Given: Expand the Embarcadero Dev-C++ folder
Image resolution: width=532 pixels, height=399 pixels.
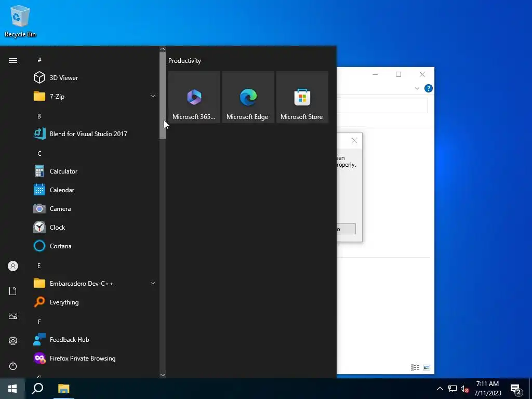Looking at the screenshot, I should [x=95, y=283].
